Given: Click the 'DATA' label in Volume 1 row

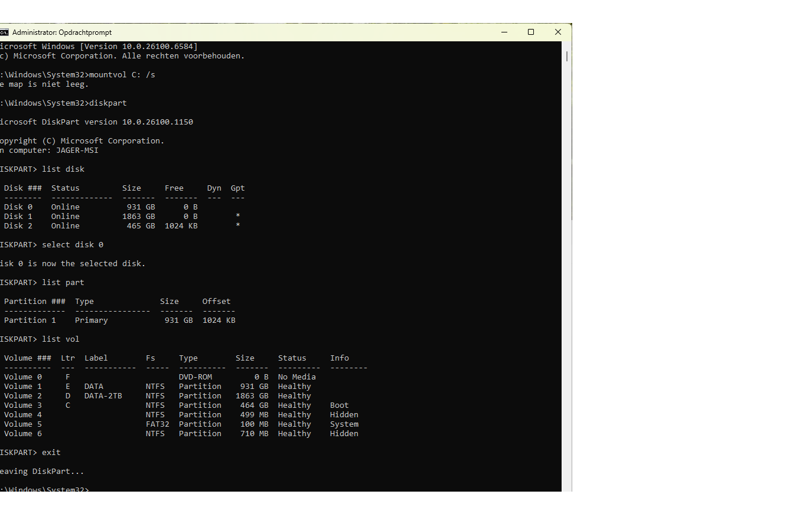Looking at the screenshot, I should tap(94, 387).
